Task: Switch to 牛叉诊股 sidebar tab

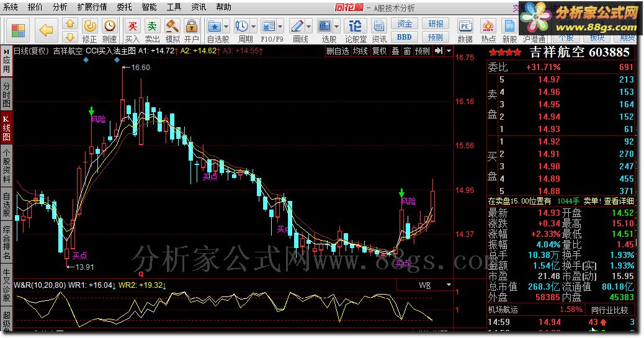Action: pyautogui.click(x=6, y=285)
